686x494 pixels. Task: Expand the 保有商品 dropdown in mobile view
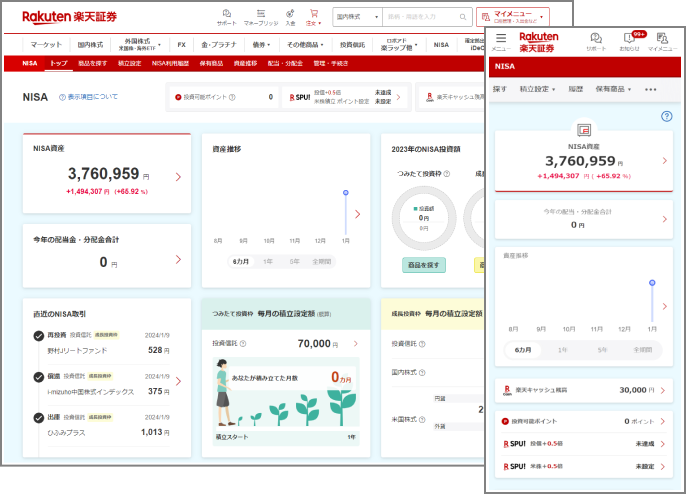tap(613, 89)
